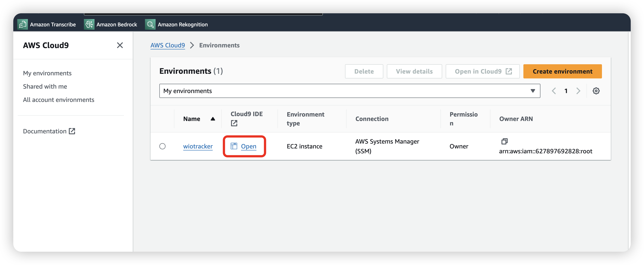
Task: Click the AWS Cloud9 breadcrumb link
Action: pyautogui.click(x=168, y=45)
